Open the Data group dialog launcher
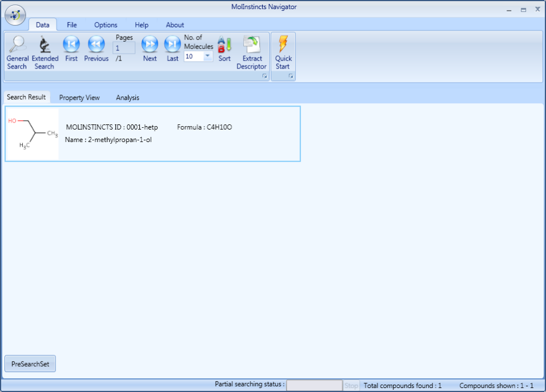This screenshot has width=546, height=392. (264, 76)
